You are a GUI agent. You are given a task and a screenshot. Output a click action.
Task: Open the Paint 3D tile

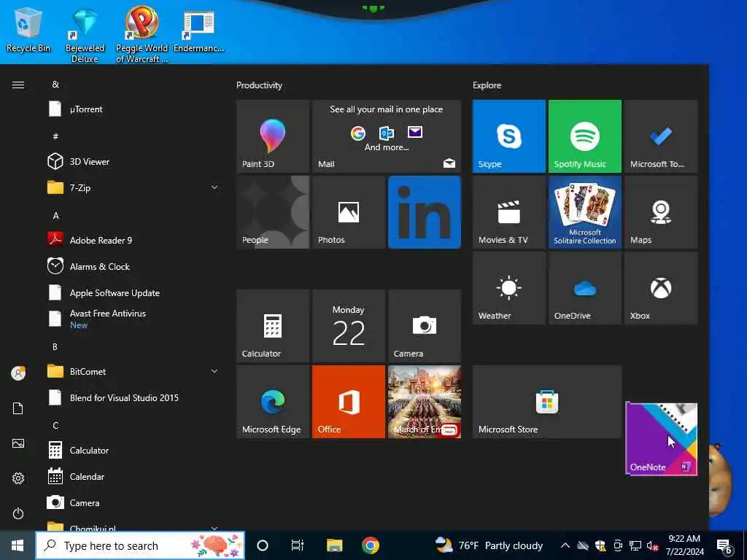coord(273,136)
